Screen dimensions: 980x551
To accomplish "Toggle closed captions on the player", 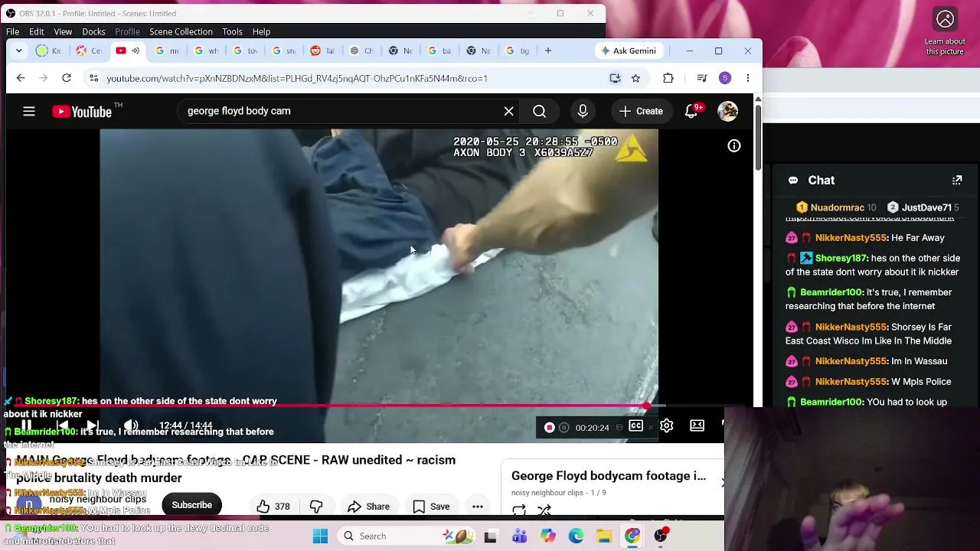I will coord(635,426).
